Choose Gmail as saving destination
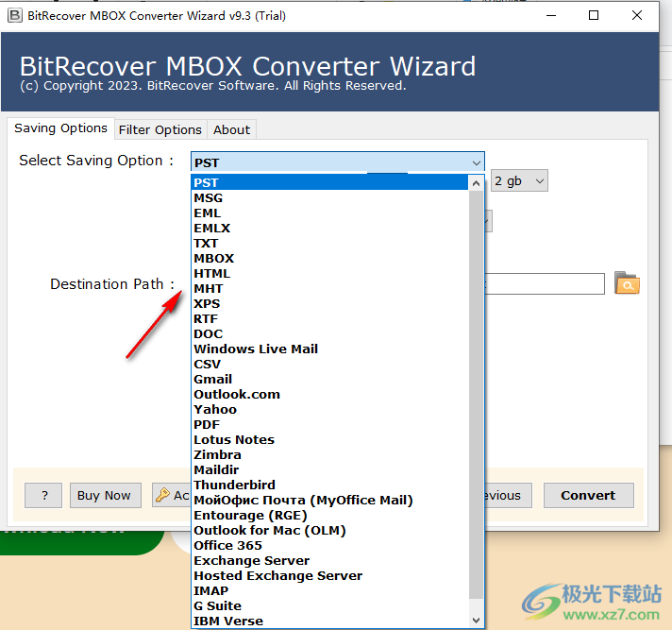 coord(329,379)
